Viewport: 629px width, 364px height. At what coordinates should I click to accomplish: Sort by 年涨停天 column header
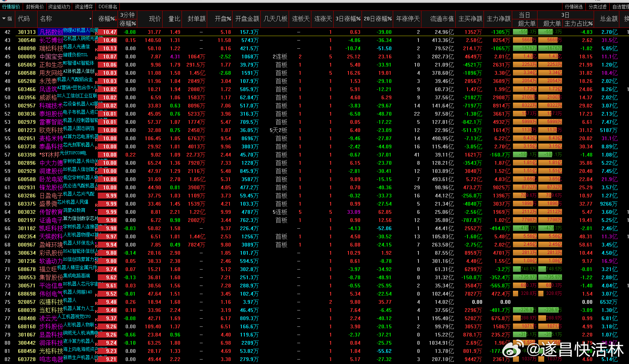408,19
